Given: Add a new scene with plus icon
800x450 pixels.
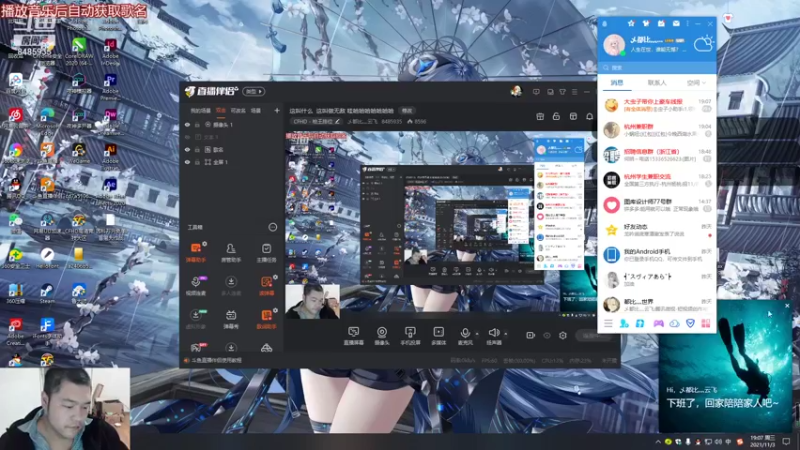Looking at the screenshot, I should point(277,110).
